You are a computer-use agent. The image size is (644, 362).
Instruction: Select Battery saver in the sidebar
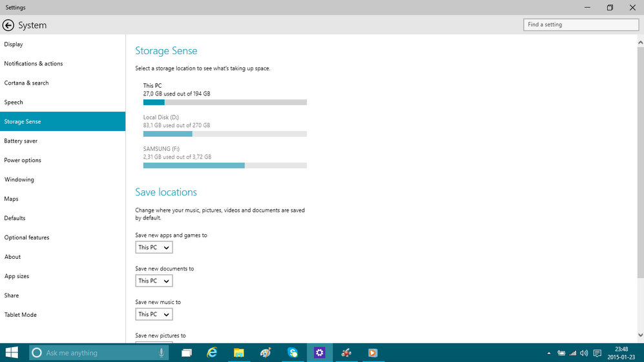click(x=21, y=141)
